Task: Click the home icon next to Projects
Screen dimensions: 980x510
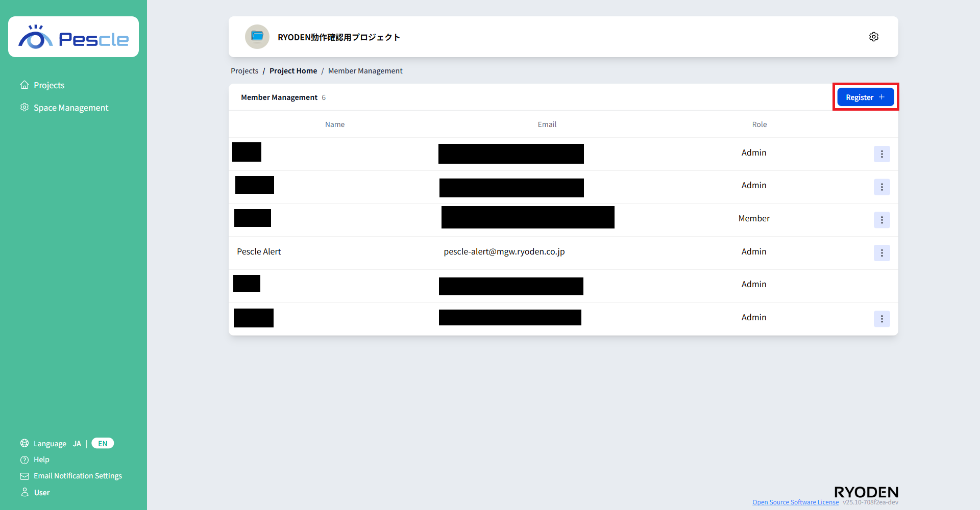Action: [24, 85]
